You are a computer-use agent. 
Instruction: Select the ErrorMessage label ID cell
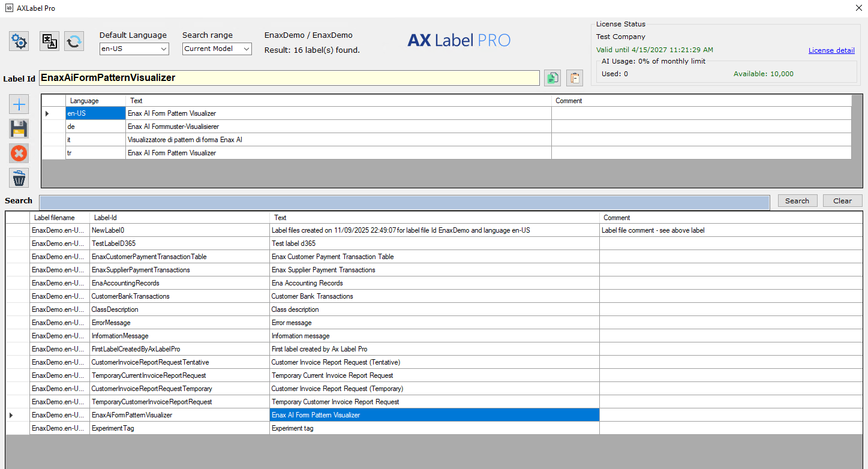coord(179,323)
